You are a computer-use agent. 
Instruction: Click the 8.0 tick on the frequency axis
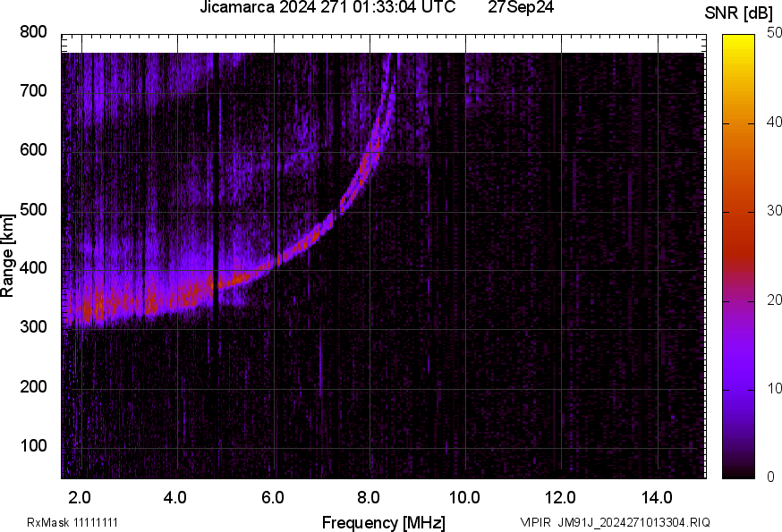tap(370, 497)
